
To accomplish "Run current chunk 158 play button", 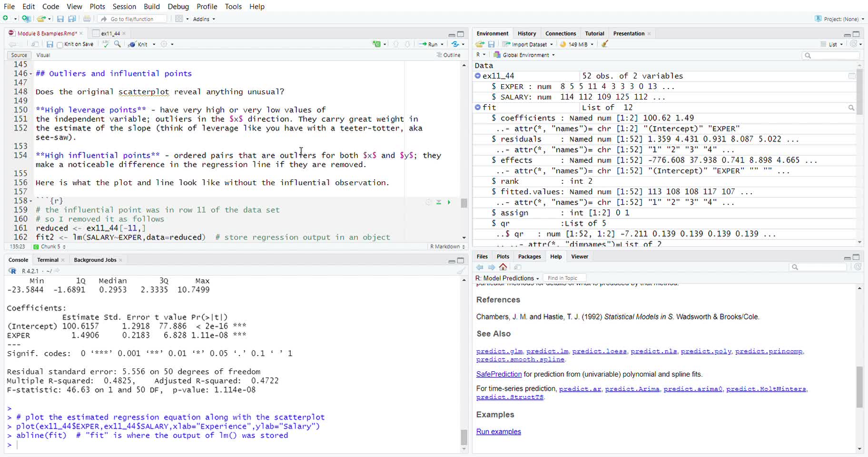I will [449, 202].
